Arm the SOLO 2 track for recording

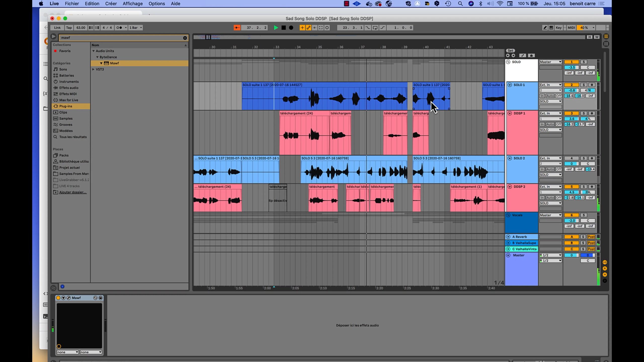pyautogui.click(x=592, y=158)
